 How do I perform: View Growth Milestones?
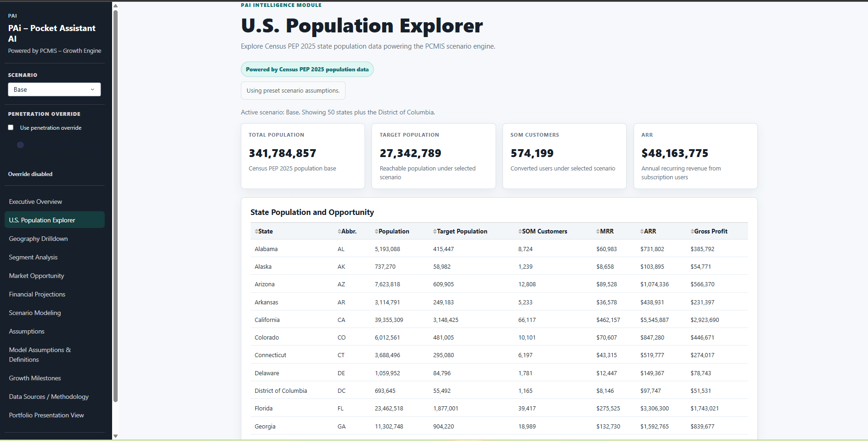click(x=55, y=378)
